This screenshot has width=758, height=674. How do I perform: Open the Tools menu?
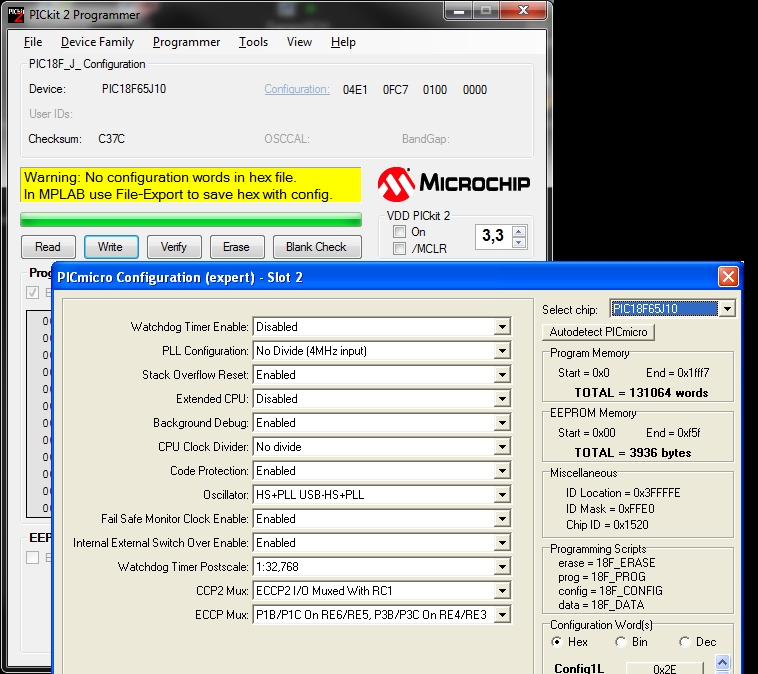pyautogui.click(x=253, y=42)
